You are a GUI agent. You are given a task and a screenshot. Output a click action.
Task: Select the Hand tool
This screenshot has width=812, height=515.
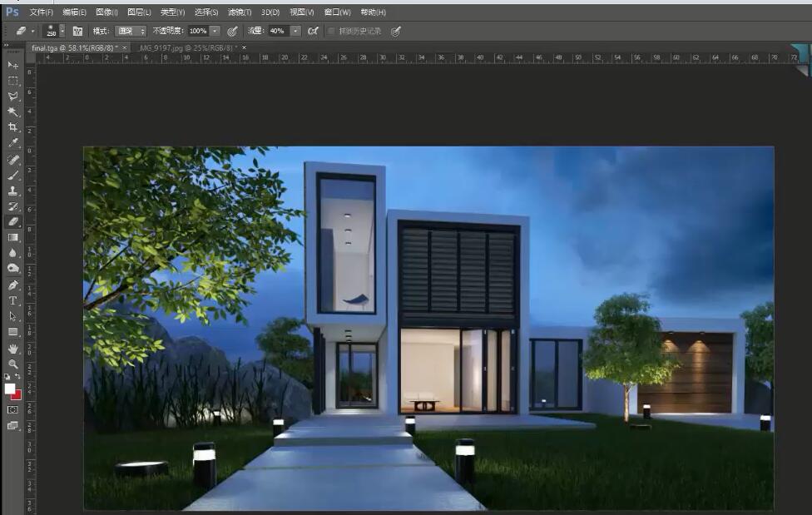pyautogui.click(x=13, y=349)
